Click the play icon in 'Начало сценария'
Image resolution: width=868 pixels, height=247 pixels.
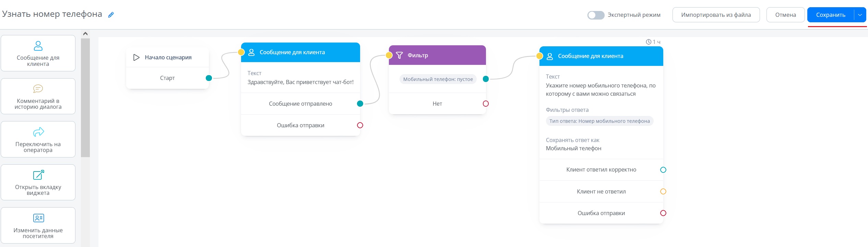136,57
